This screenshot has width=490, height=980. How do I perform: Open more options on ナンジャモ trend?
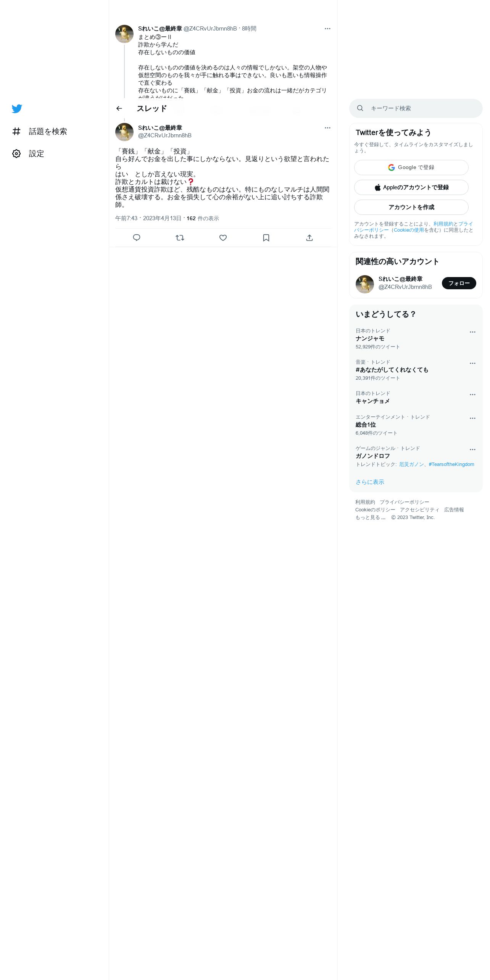(x=472, y=332)
